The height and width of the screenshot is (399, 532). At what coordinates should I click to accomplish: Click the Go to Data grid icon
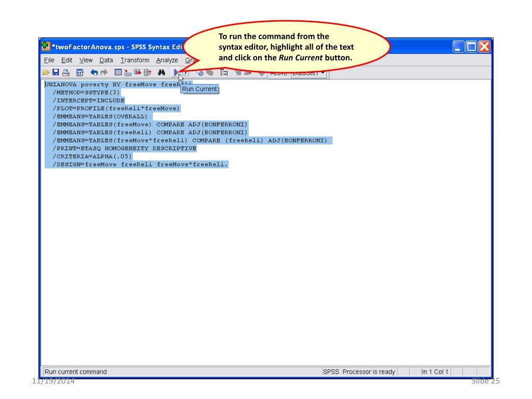tap(118, 72)
